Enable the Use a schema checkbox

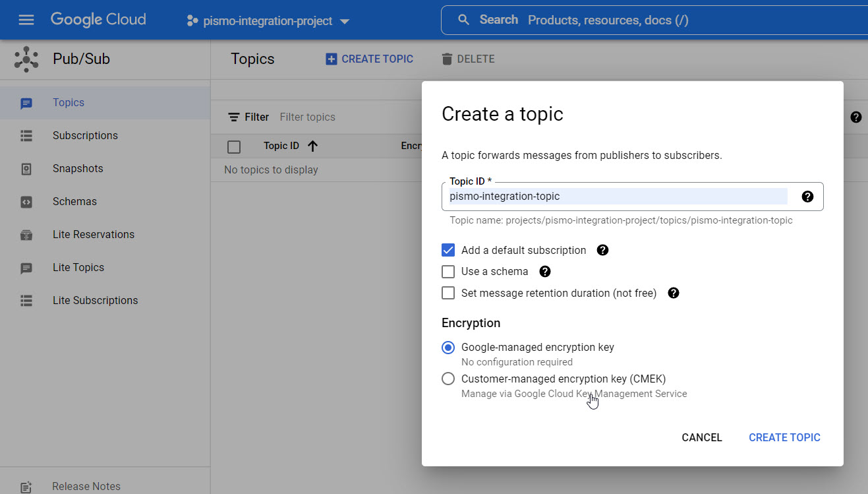tap(448, 272)
